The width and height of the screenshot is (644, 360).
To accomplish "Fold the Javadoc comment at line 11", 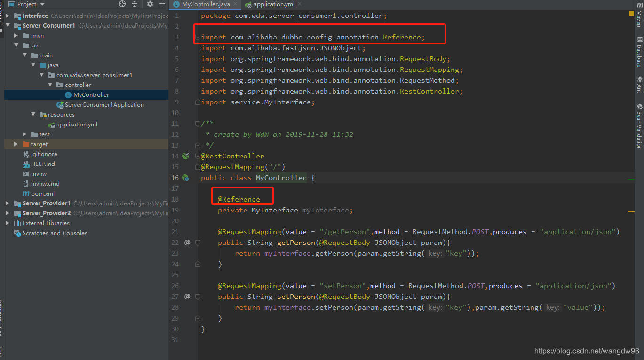I will tap(198, 124).
